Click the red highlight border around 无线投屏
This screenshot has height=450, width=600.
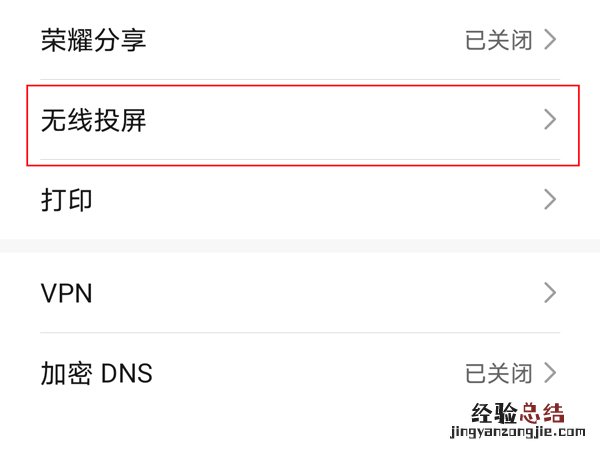[x=300, y=86]
